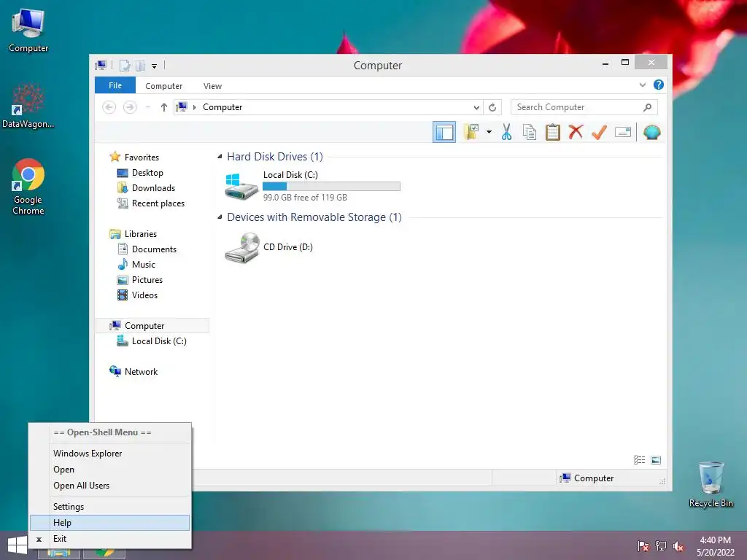Open Recent places under Favorites
This screenshot has height=560, width=747.
[158, 203]
